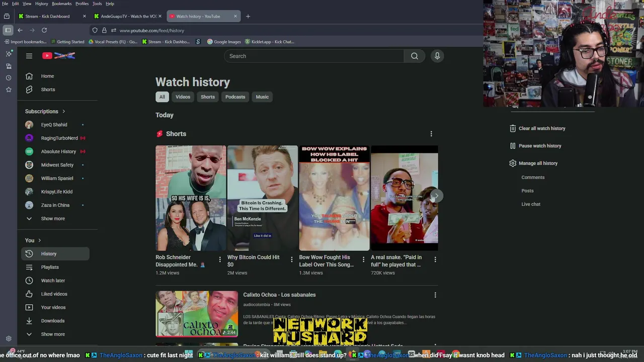Screen dimensions: 644x362
Task: Open options for Rob Schneider short
Action: (x=220, y=259)
